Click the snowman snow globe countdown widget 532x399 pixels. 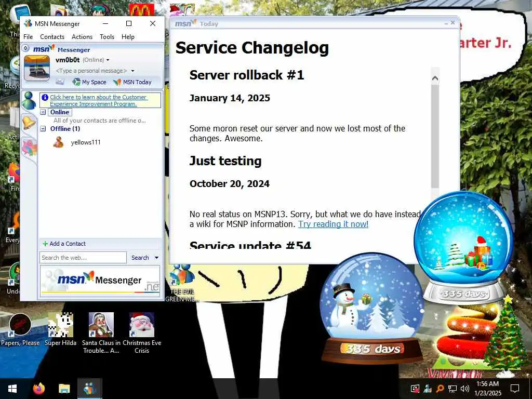tap(372, 309)
